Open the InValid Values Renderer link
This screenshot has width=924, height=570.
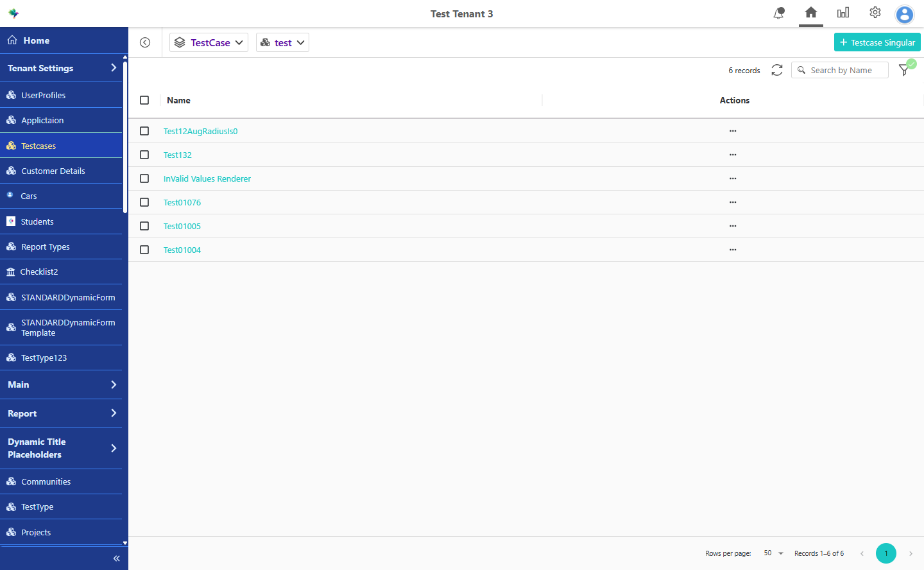coord(207,178)
